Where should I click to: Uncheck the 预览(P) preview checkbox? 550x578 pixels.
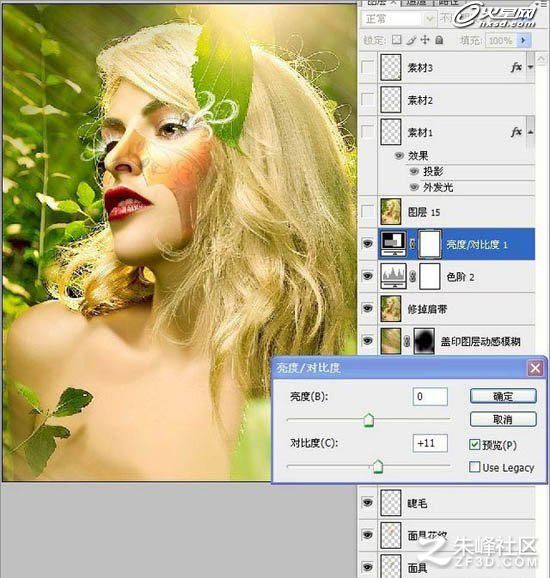point(474,445)
